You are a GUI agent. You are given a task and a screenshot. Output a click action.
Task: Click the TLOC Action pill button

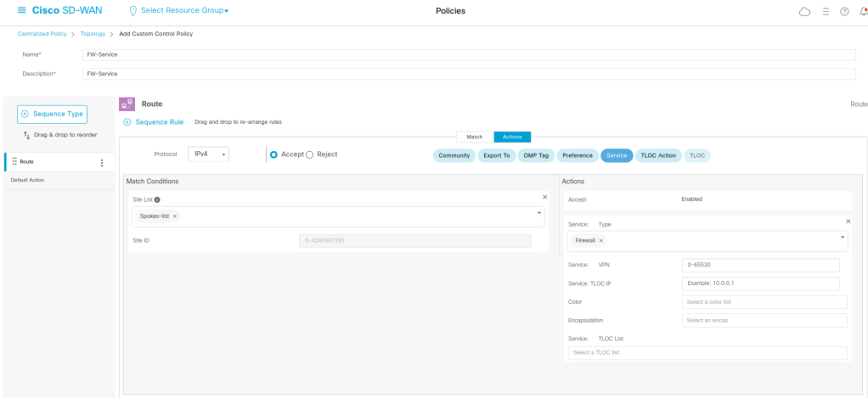658,155
